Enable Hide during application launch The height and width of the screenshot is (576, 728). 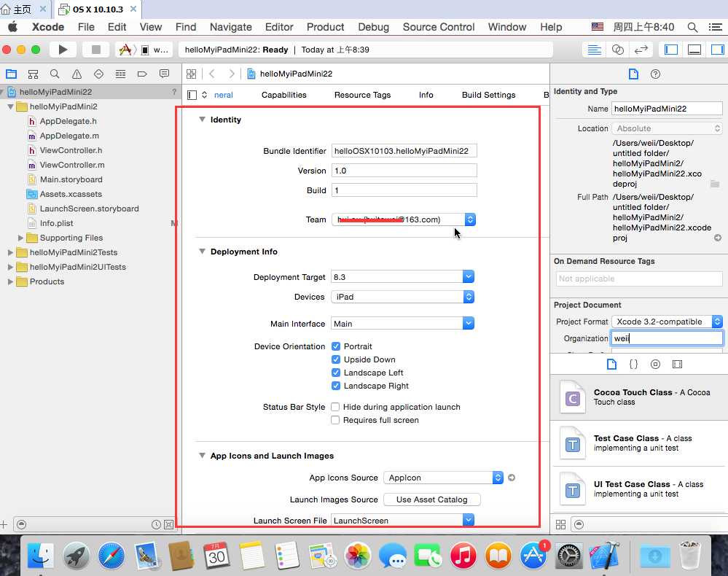[x=335, y=407]
